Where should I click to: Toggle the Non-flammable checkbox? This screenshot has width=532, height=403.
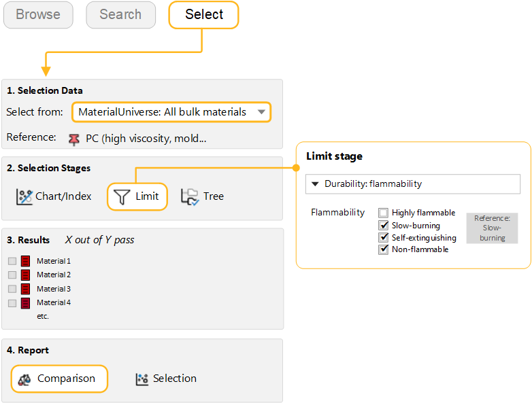click(x=384, y=249)
